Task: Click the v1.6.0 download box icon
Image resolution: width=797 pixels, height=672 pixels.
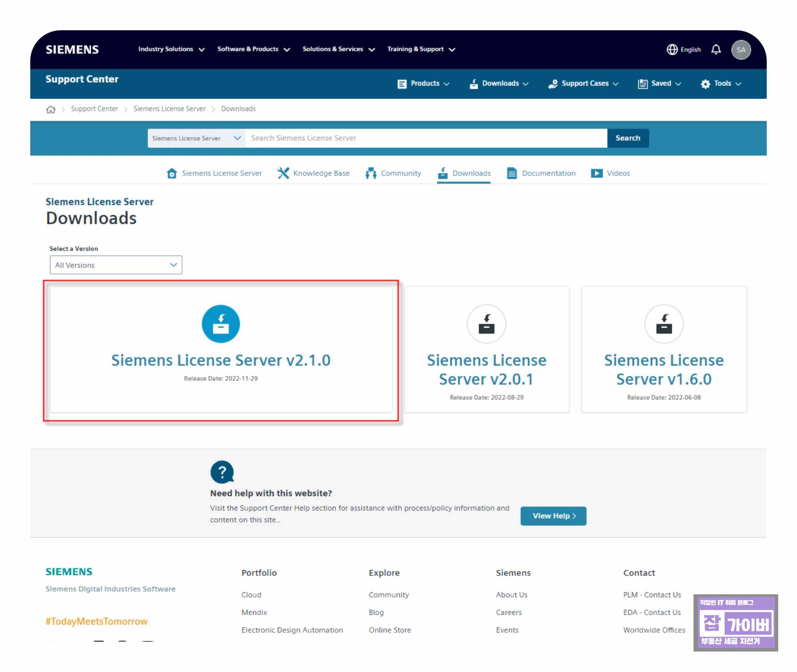Action: [664, 324]
